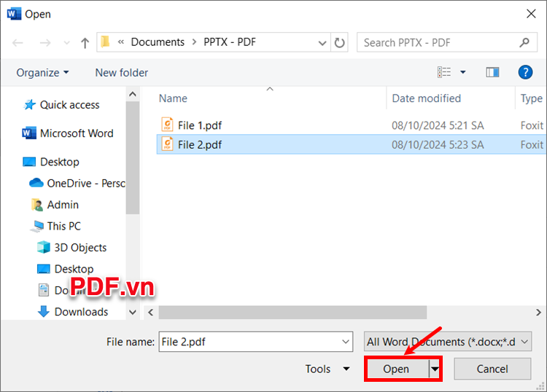Select File 1.pdf in the list
547x392 pixels.
coord(199,125)
